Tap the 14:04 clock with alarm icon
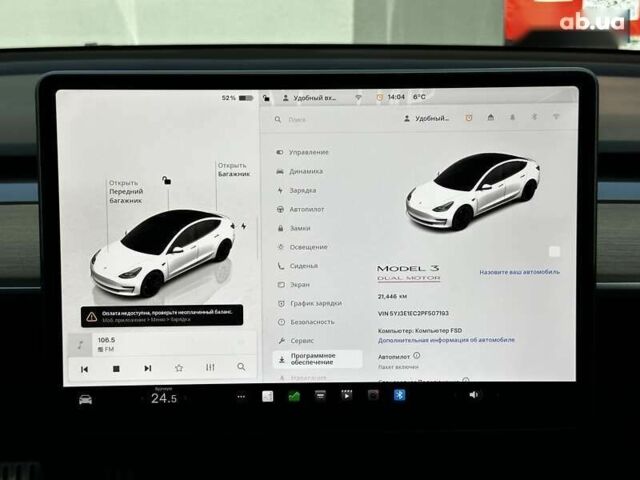The width and height of the screenshot is (640, 480). coord(391,97)
